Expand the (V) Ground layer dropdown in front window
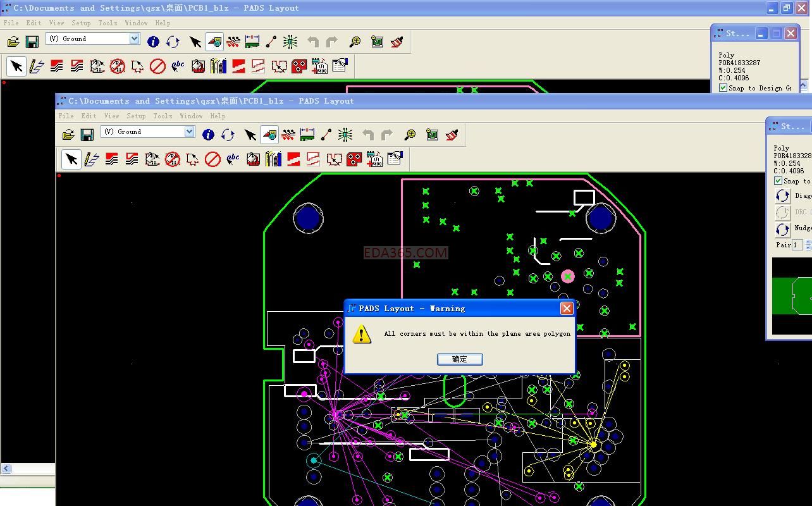The image size is (812, 506). point(189,132)
